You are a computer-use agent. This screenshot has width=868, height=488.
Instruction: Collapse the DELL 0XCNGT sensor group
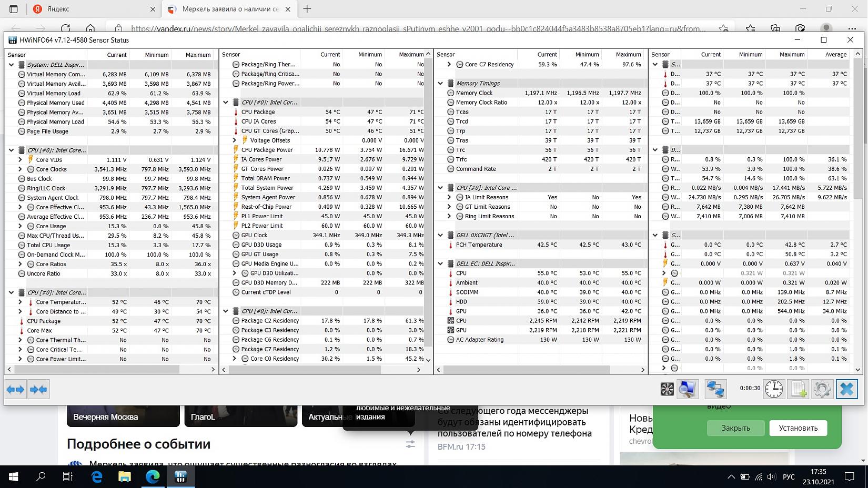click(x=441, y=235)
